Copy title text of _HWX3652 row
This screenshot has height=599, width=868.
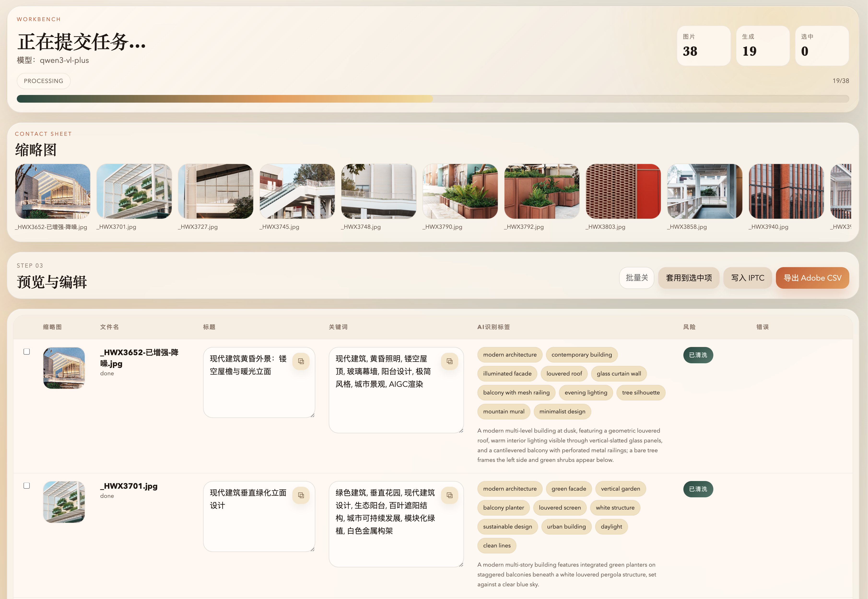pyautogui.click(x=301, y=361)
